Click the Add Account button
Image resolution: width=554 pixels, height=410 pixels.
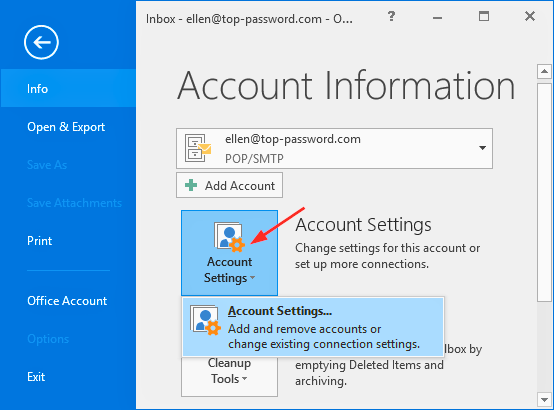pos(229,185)
